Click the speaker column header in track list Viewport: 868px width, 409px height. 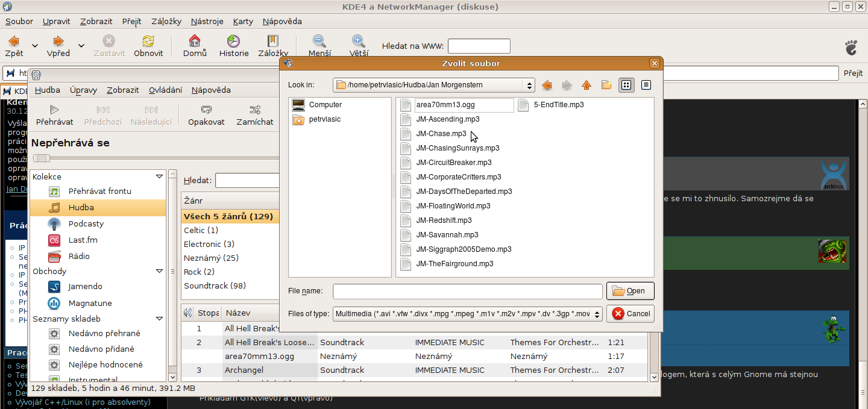(x=188, y=313)
